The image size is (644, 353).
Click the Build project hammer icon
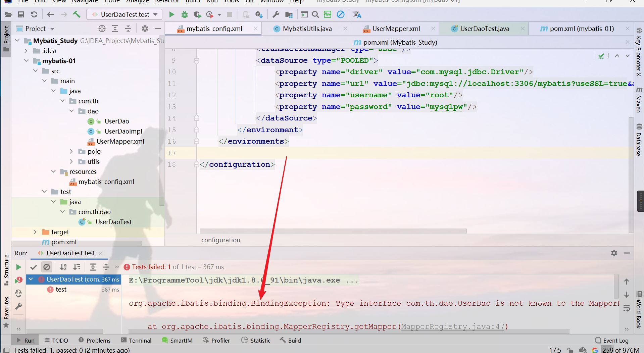point(77,14)
